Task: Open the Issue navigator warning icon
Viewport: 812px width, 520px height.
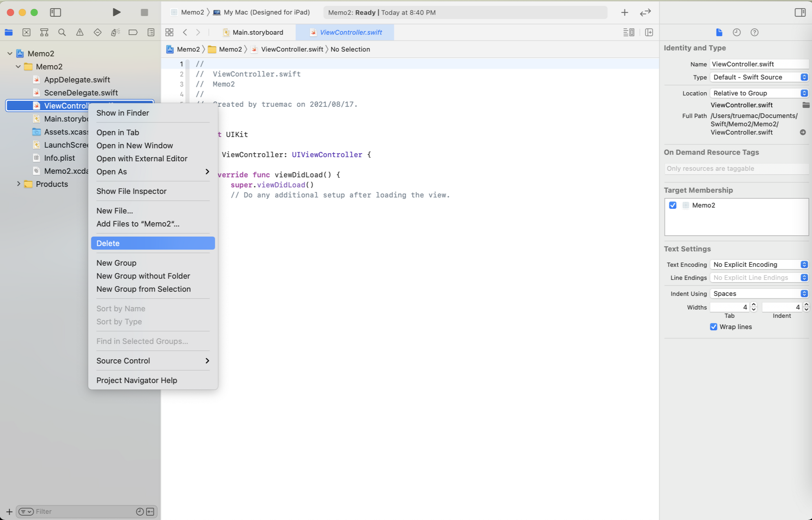Action: 79,32
